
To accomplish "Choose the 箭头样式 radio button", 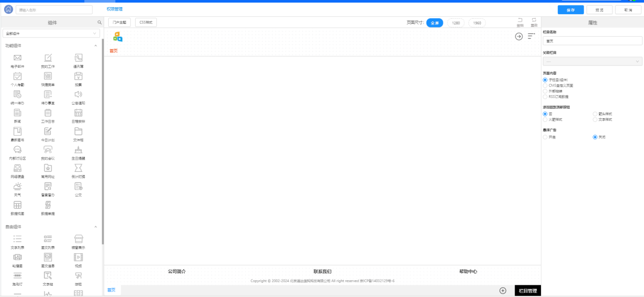I will pyautogui.click(x=595, y=114).
